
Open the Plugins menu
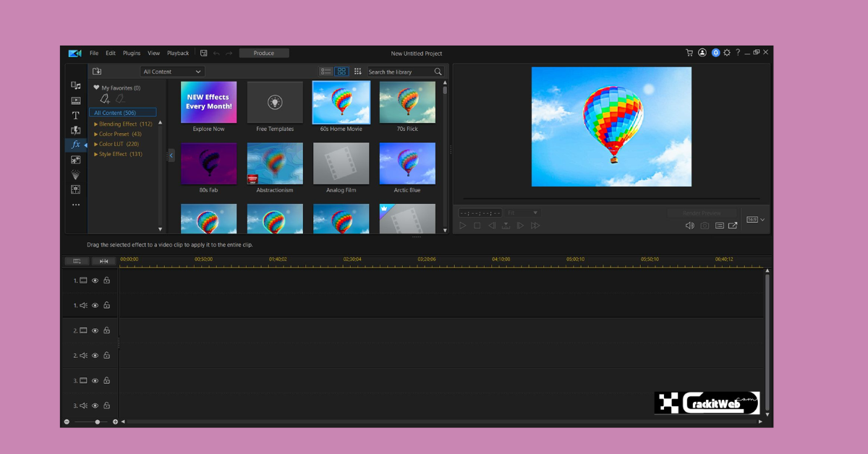tap(131, 52)
